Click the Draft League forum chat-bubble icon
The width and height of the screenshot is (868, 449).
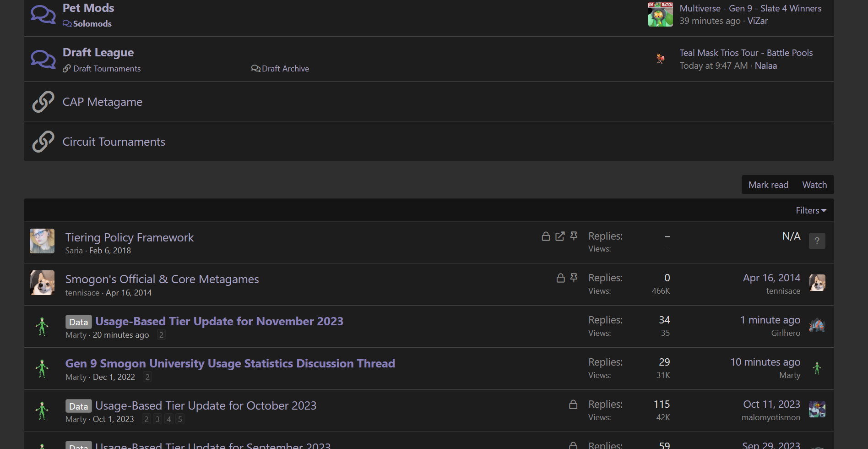43,59
